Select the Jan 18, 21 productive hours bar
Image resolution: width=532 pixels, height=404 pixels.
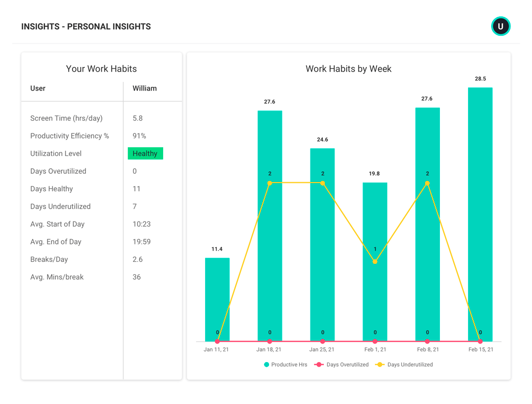tap(270, 226)
